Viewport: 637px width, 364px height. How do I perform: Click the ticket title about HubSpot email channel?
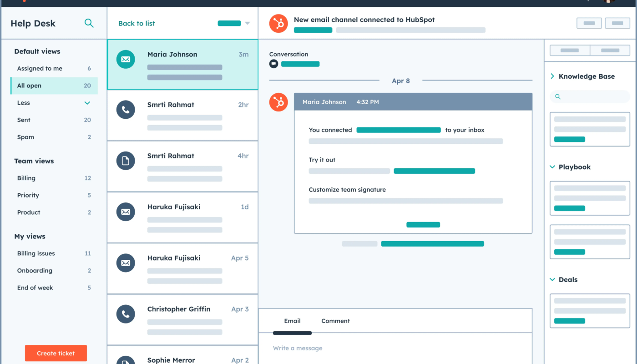[x=364, y=20]
